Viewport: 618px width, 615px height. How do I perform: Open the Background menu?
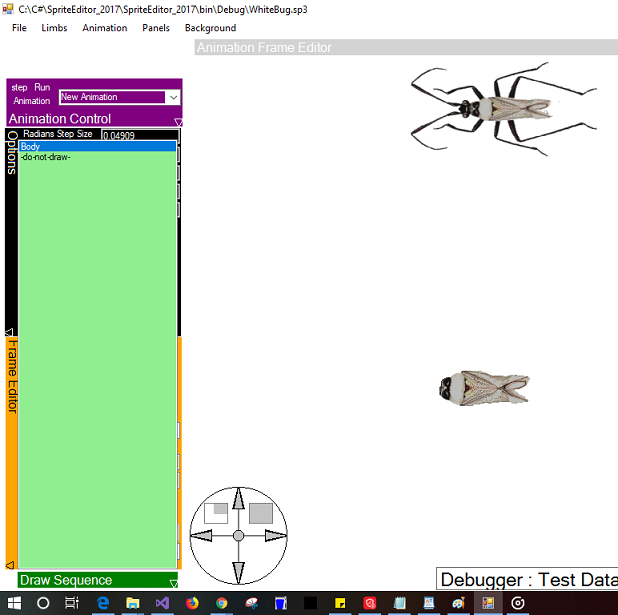(x=210, y=28)
